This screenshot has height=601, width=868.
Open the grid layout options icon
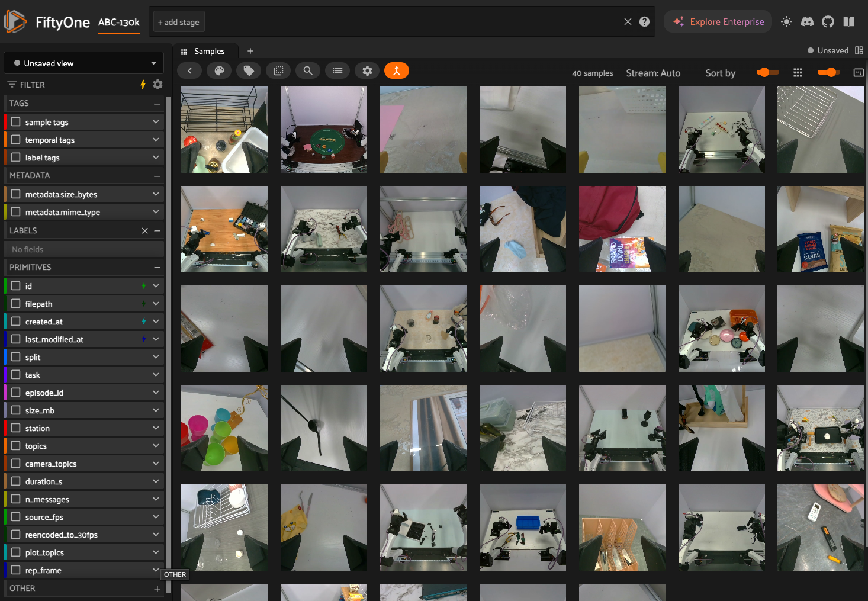pyautogui.click(x=798, y=72)
